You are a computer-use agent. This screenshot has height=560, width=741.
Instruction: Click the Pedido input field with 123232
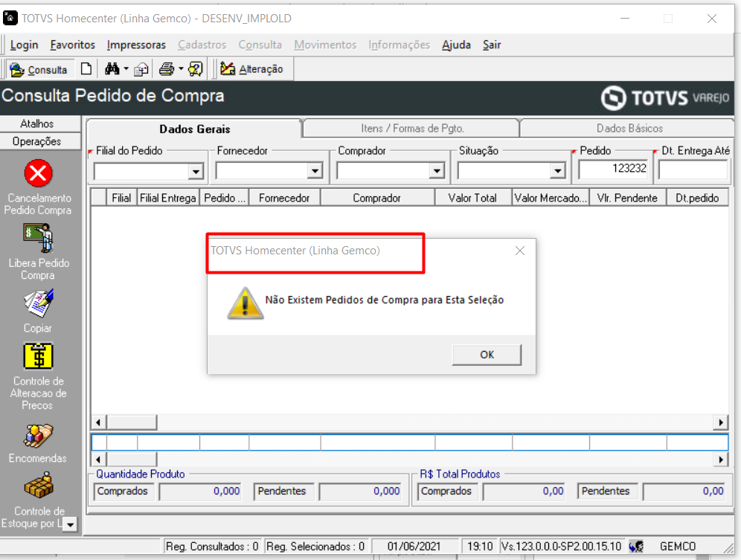pos(613,169)
